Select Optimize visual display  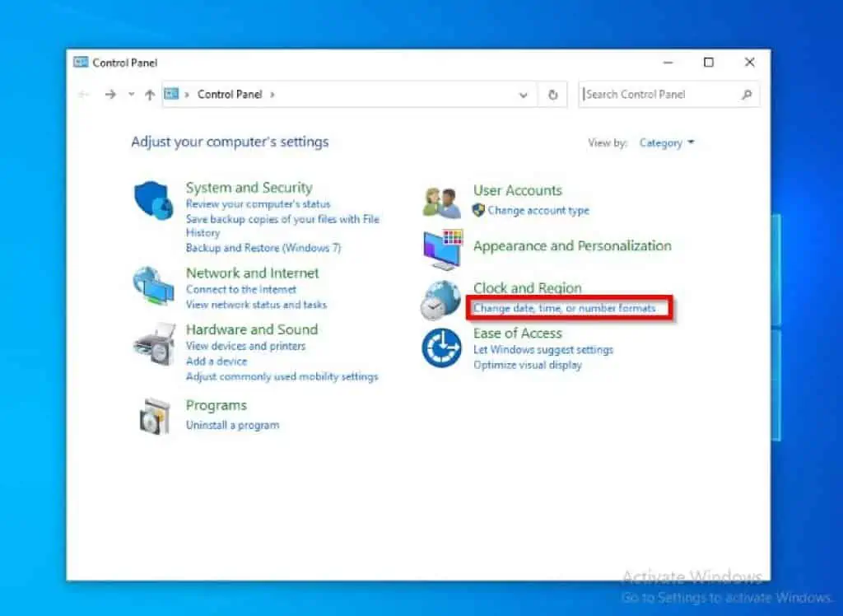point(528,365)
